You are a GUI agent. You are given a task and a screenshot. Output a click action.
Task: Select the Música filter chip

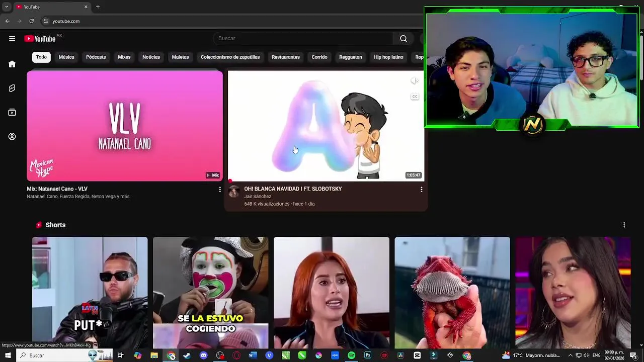(66, 57)
